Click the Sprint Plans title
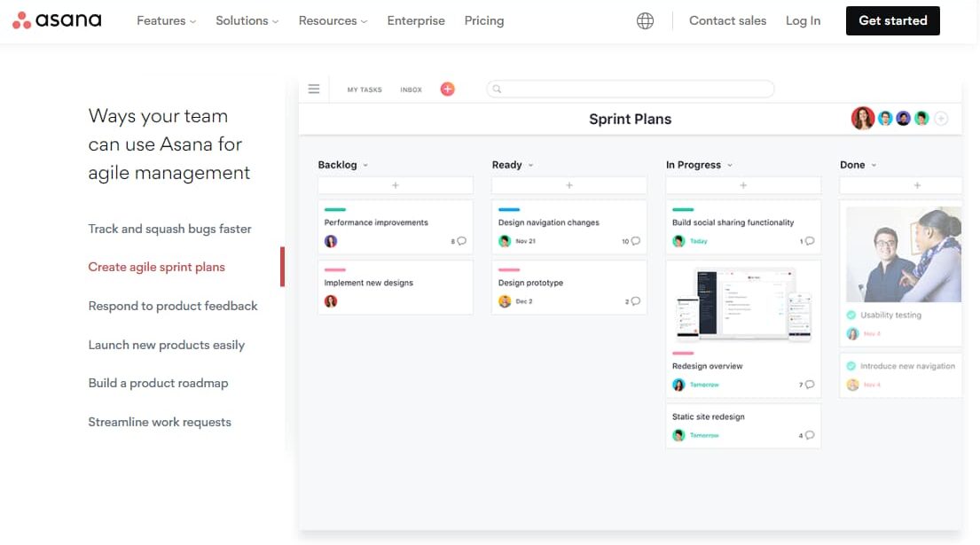Image resolution: width=980 pixels, height=545 pixels. pyautogui.click(x=630, y=120)
